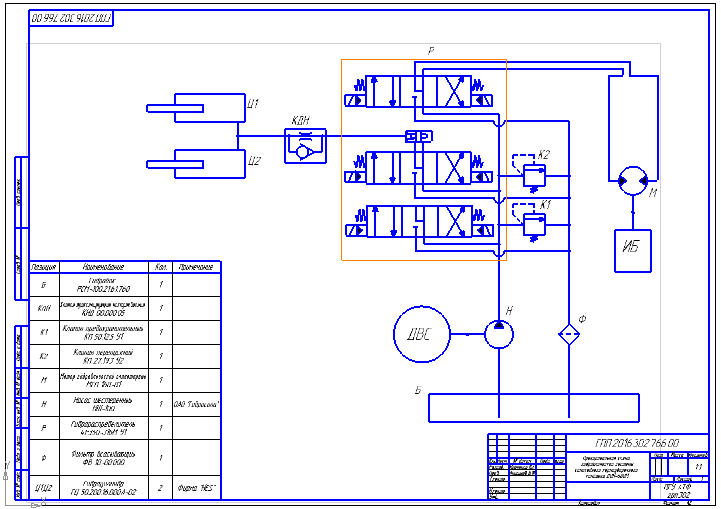The height and width of the screenshot is (509, 721).
Task: Select the bottom distributor valve section
Action: (419, 222)
